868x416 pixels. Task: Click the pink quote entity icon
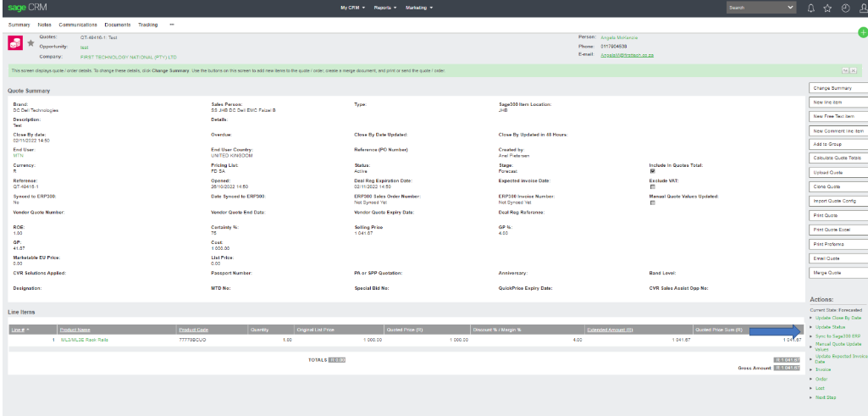[15, 42]
